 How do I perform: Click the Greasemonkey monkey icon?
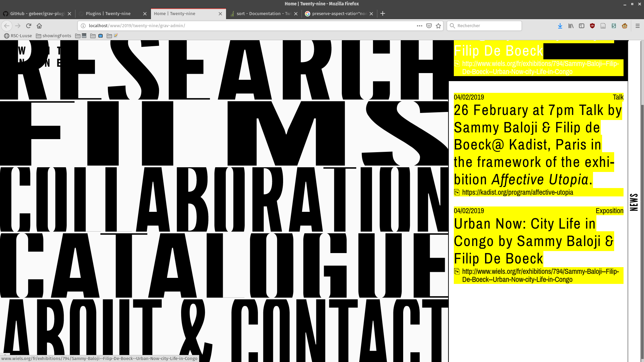point(625,26)
